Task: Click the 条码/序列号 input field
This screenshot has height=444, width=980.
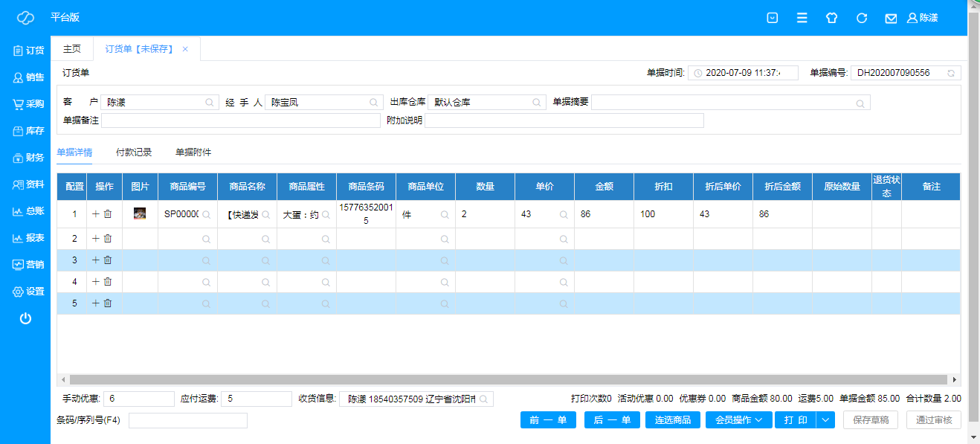Action: 187,421
